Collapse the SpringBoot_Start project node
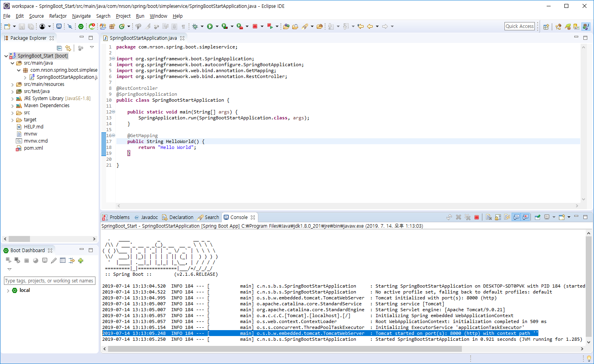The height and width of the screenshot is (364, 594). pos(6,56)
